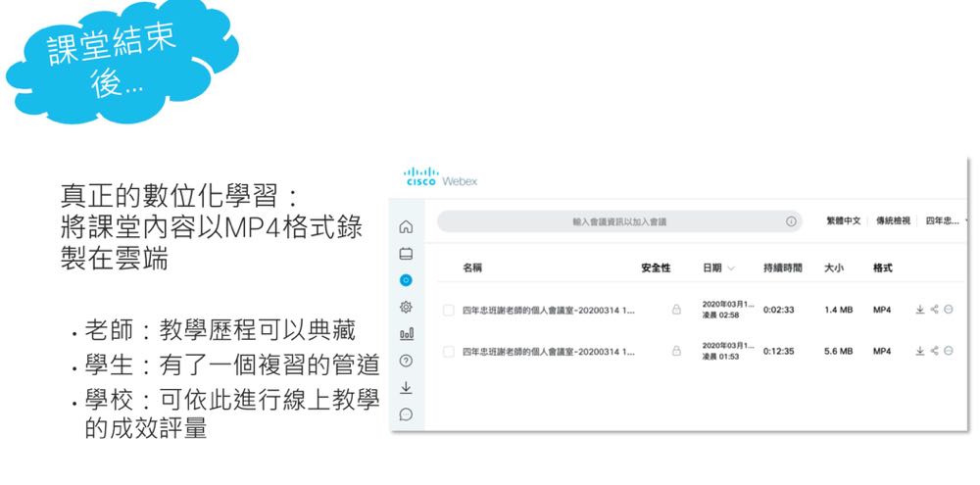Share the 0:12:35 recording
Image resolution: width=980 pixels, height=485 pixels.
tap(934, 351)
